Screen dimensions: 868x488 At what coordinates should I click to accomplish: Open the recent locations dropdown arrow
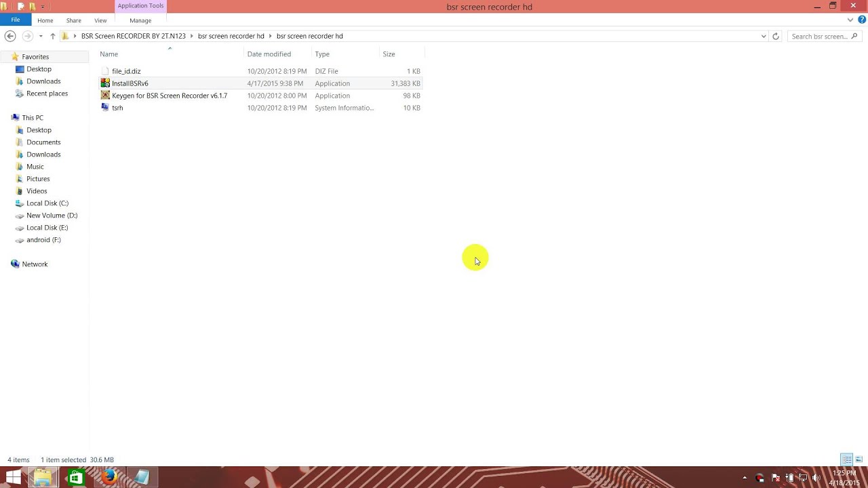tap(41, 36)
